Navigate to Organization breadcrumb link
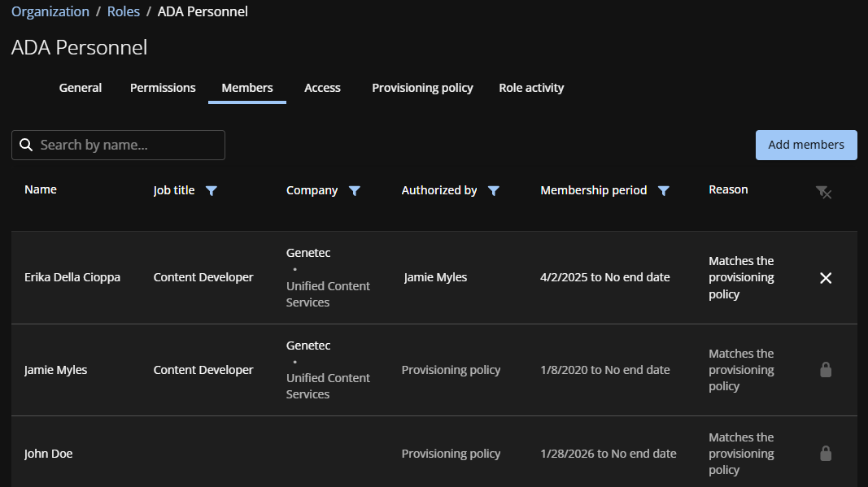 tap(50, 11)
